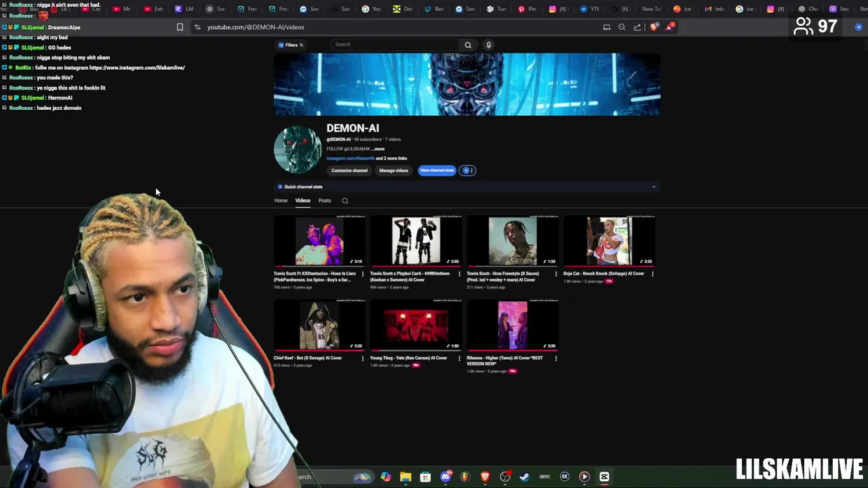Click the Brave Rewards triangle icon
Screen dimensions: 868x488
point(670,26)
